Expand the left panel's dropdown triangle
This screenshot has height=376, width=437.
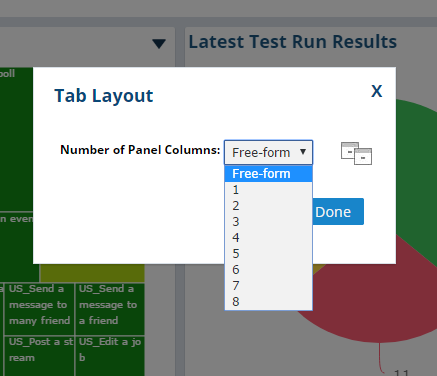coord(159,44)
